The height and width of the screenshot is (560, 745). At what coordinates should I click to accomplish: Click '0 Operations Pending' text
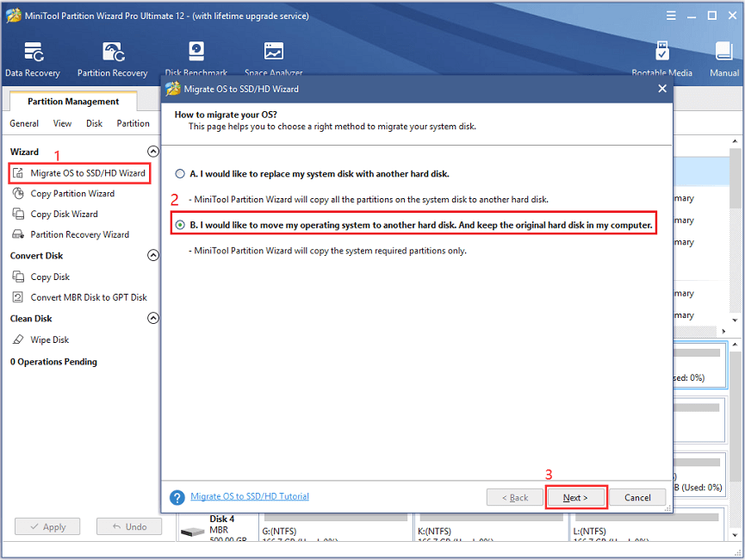[x=53, y=362]
